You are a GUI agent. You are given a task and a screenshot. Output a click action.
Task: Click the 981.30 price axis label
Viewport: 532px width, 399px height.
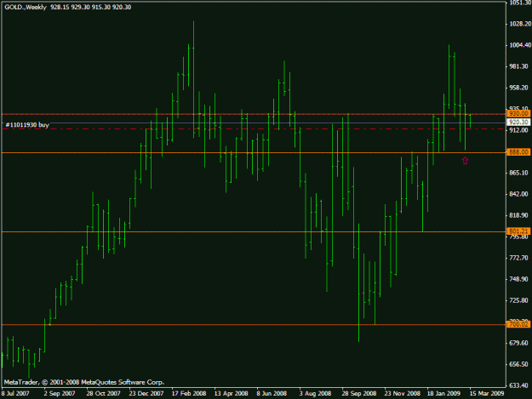point(519,66)
